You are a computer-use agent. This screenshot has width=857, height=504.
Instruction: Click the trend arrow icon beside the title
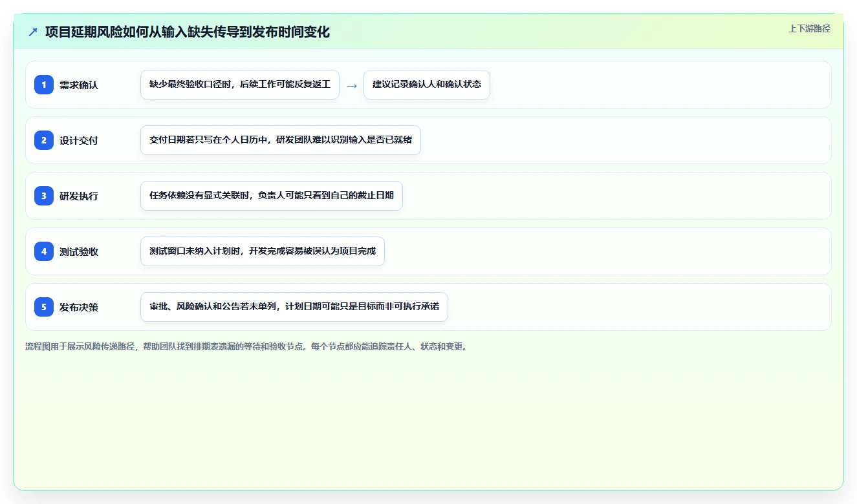tap(33, 32)
